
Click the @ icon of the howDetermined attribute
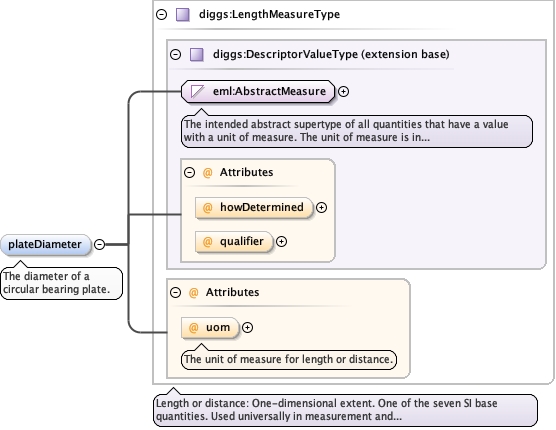(x=207, y=207)
